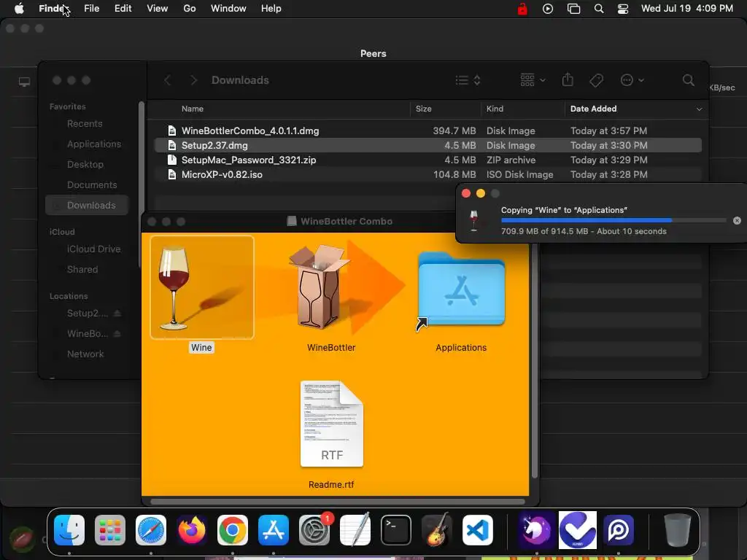Select the Wine app icon
The width and height of the screenshot is (747, 560).
202,287
